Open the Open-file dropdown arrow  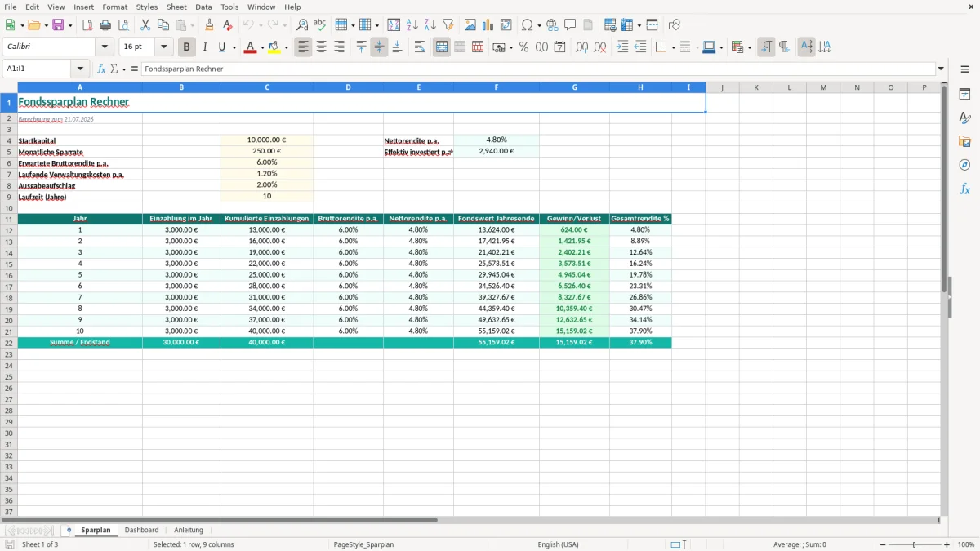pos(45,25)
